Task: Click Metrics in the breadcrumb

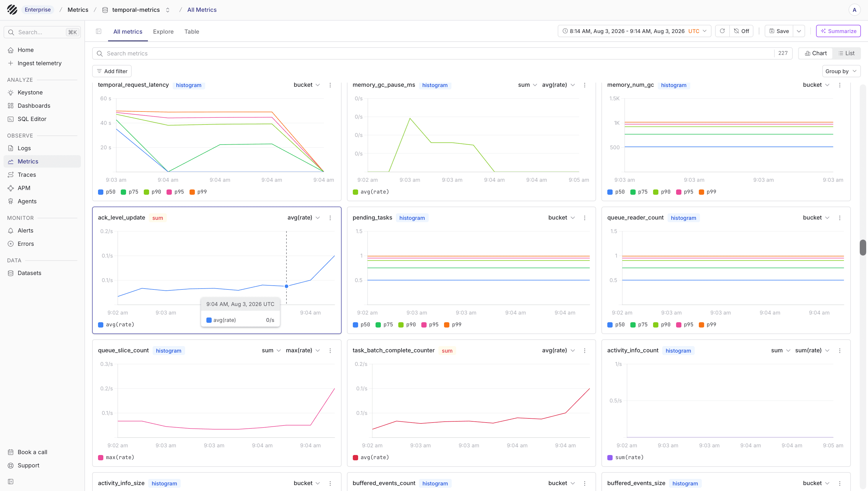Action: (x=78, y=10)
